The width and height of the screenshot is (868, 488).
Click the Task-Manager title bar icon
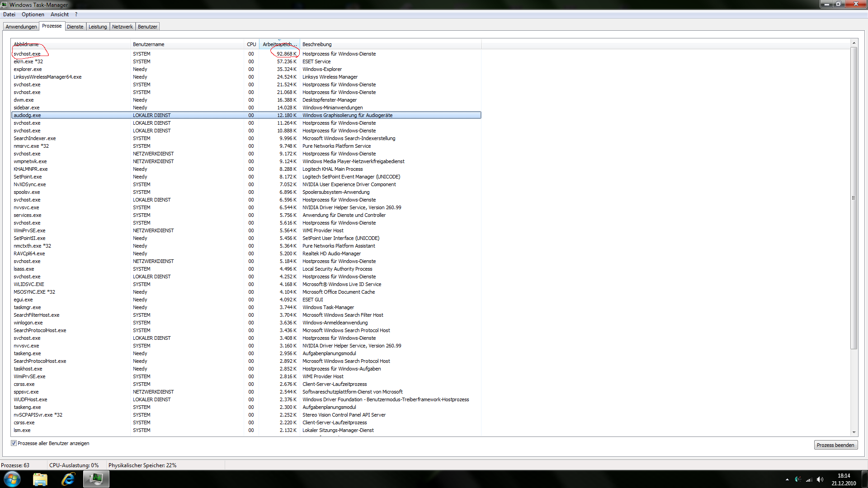point(4,5)
